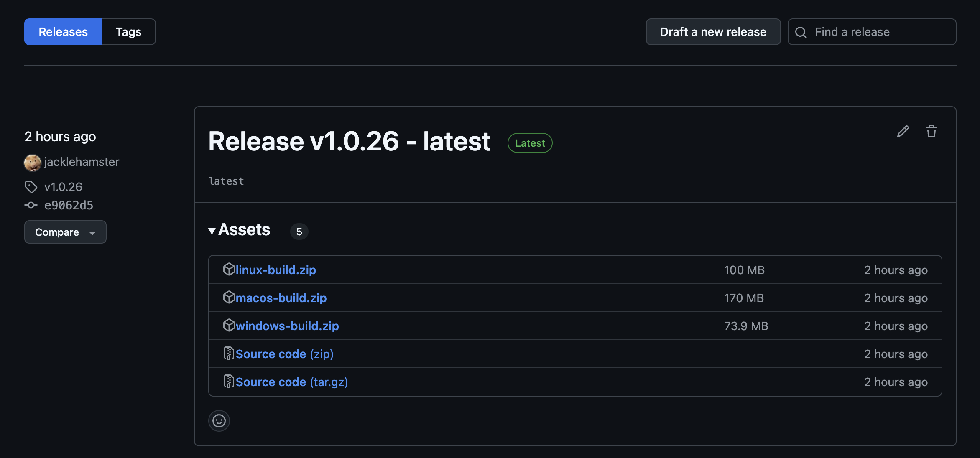The image size is (980, 458).
Task: Download Source code (tar.gz)
Action: click(x=292, y=382)
